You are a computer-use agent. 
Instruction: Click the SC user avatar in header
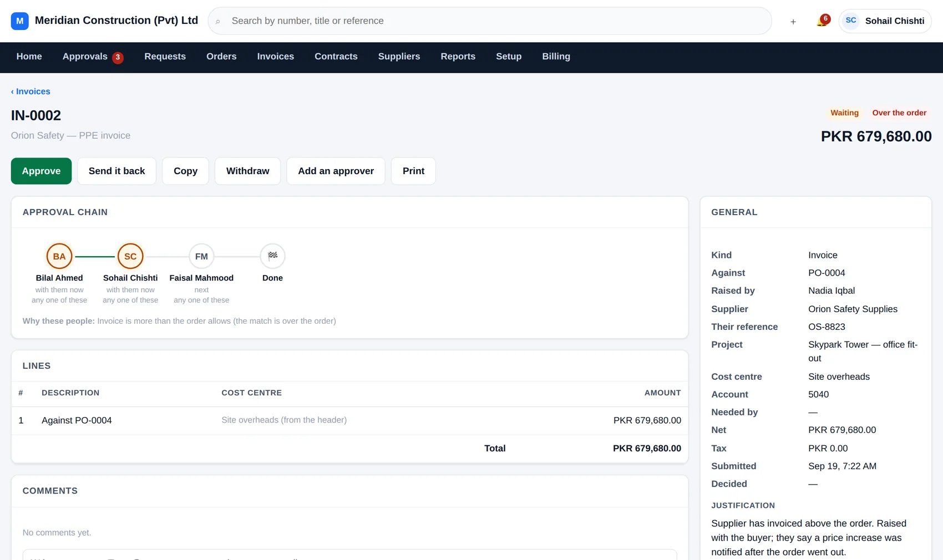[851, 21]
